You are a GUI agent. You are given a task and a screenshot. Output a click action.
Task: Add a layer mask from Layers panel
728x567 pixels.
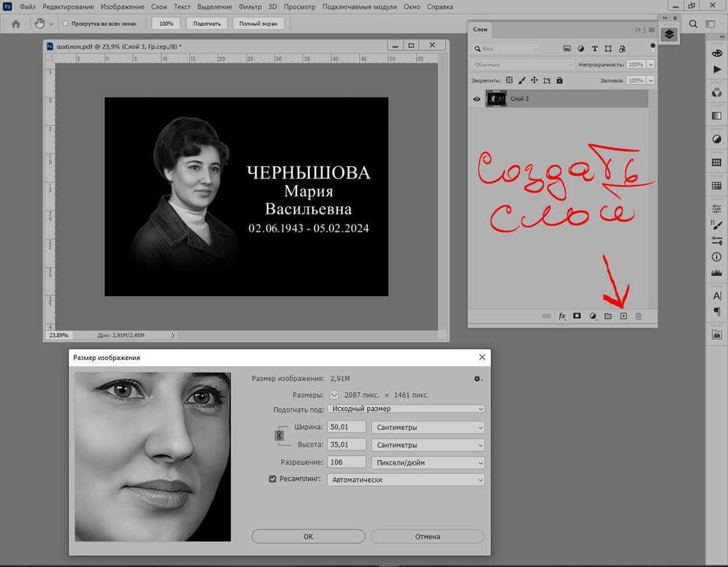coord(577,316)
